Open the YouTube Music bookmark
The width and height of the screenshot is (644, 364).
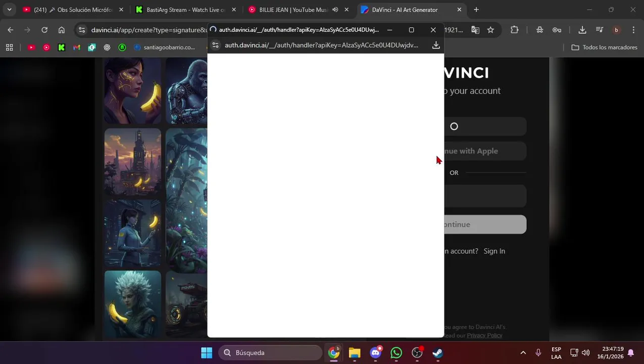(46, 47)
